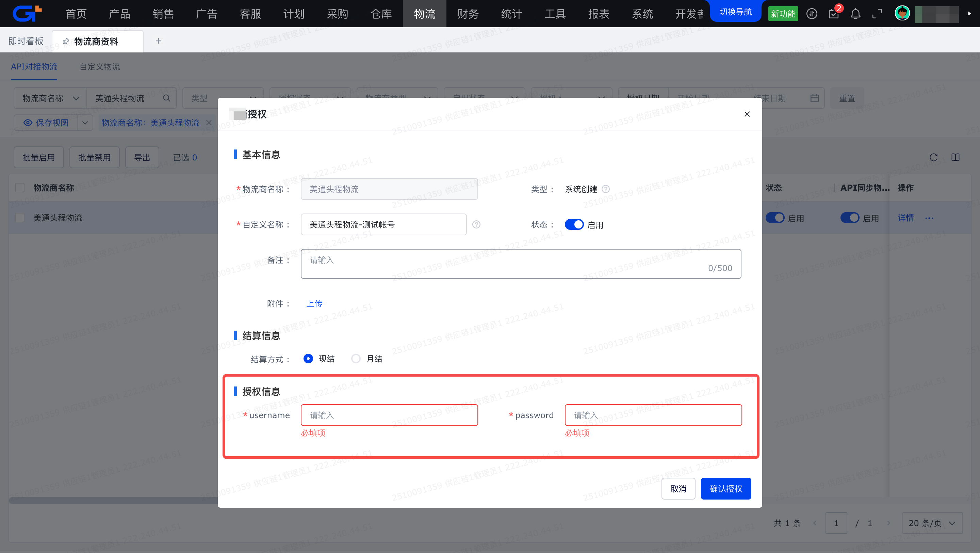The image size is (980, 553).
Task: Expand the 保存视图 arrow dropdown
Action: (85, 123)
